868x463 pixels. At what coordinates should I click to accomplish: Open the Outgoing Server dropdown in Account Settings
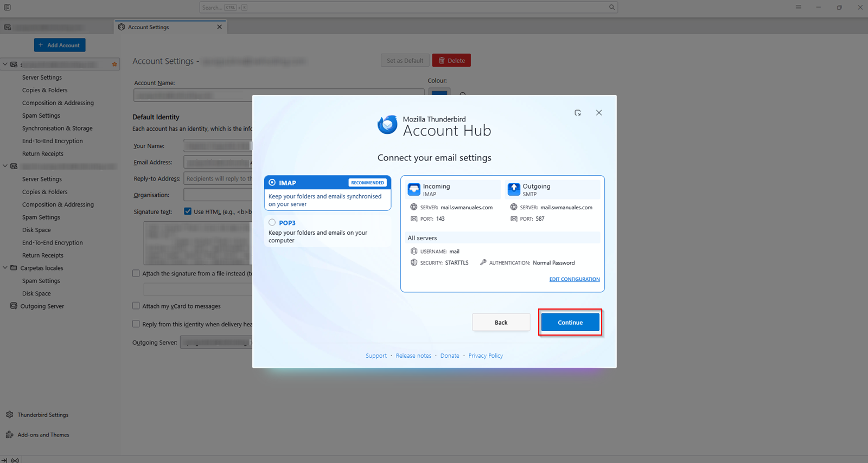pos(217,343)
